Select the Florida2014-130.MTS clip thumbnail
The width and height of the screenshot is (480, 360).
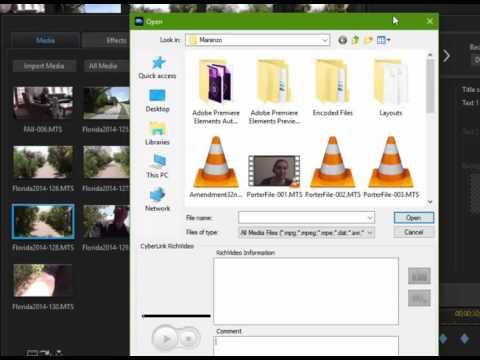[x=43, y=280]
